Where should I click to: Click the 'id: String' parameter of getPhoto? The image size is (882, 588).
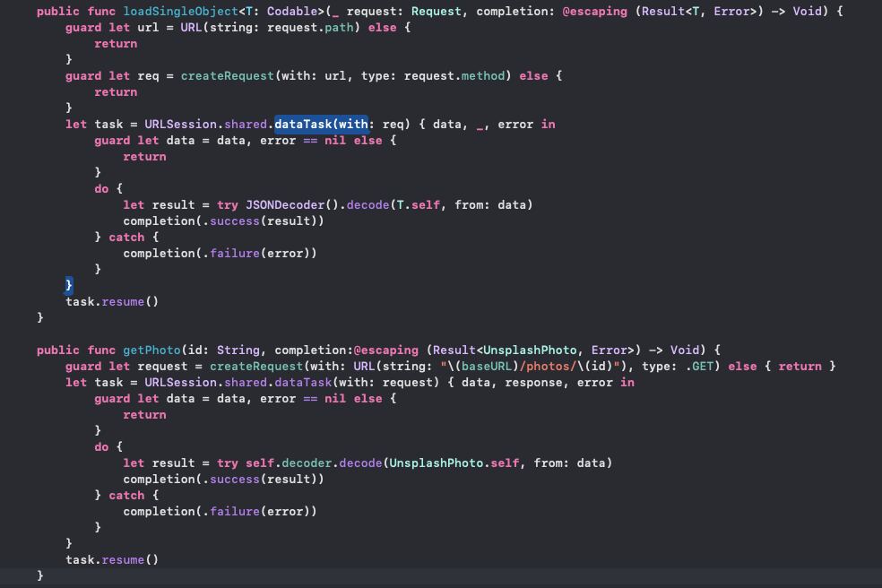pyautogui.click(x=223, y=350)
